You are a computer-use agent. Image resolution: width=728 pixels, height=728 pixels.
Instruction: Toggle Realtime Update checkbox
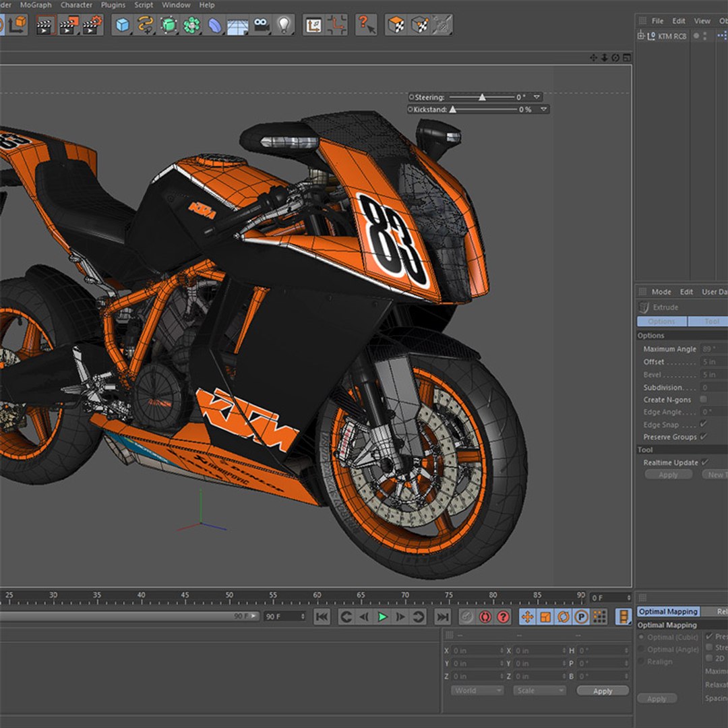[705, 462]
